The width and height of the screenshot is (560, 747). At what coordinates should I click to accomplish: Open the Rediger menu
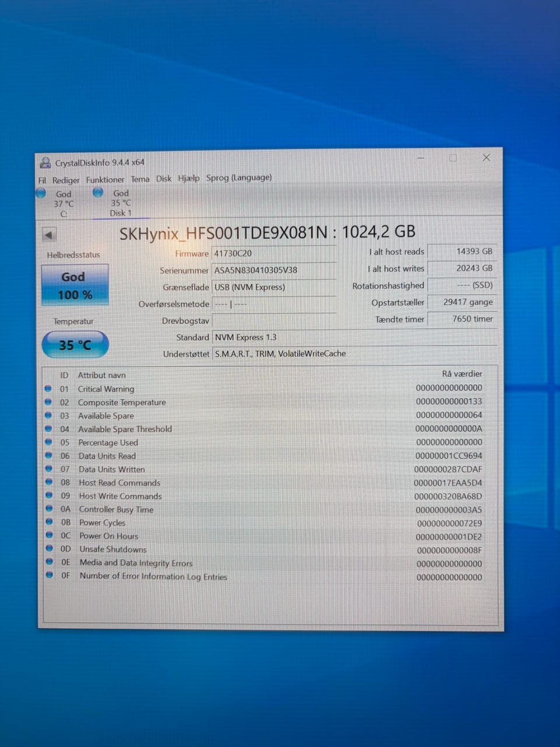click(x=66, y=180)
